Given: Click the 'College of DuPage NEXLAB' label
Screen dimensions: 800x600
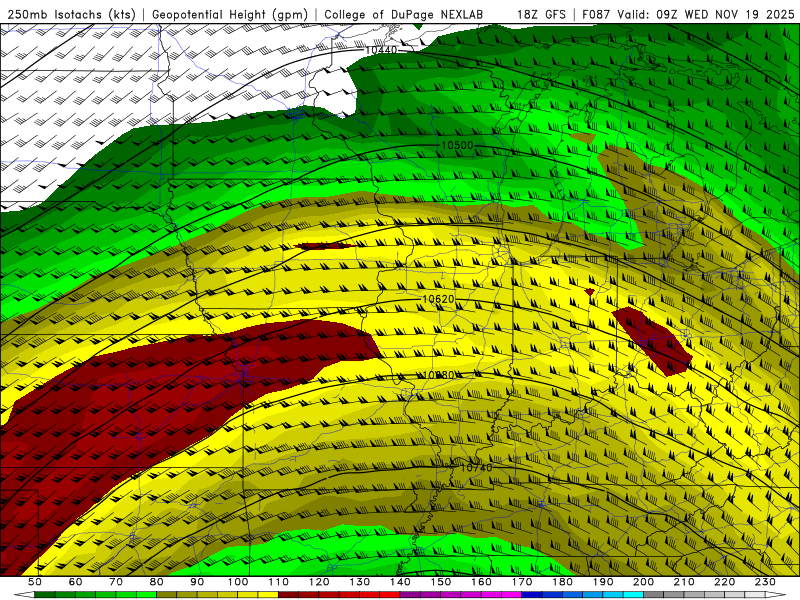Looking at the screenshot, I should (x=404, y=15).
